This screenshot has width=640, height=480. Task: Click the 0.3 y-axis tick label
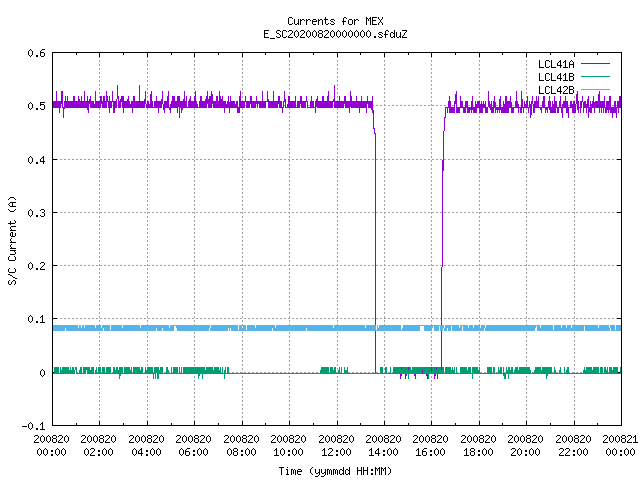coord(36,213)
